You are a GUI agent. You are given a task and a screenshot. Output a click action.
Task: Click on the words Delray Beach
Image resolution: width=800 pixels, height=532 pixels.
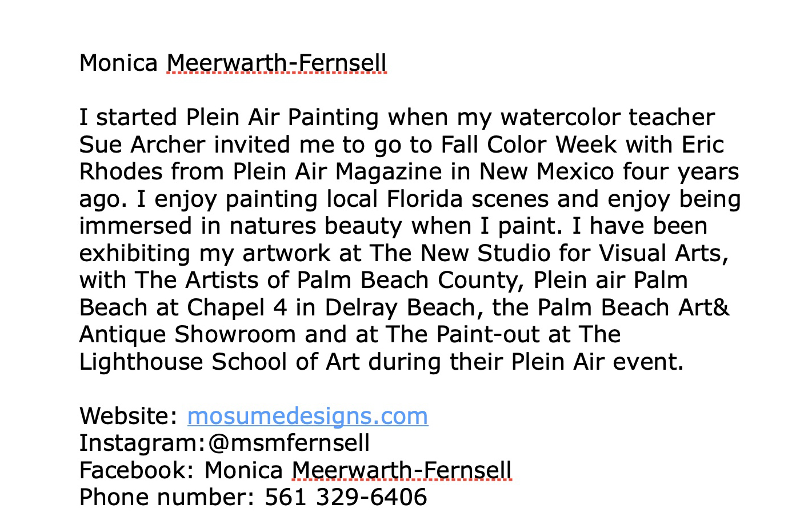(x=400, y=308)
